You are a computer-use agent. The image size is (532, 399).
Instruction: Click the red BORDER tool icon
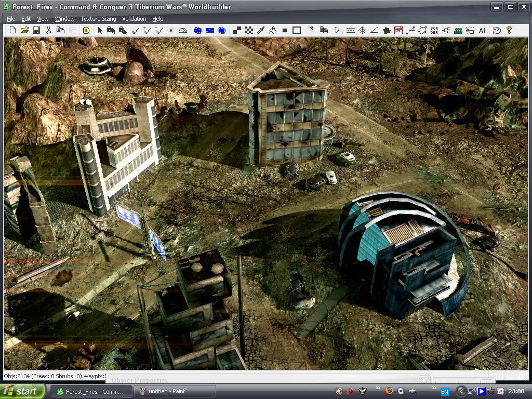(x=434, y=31)
